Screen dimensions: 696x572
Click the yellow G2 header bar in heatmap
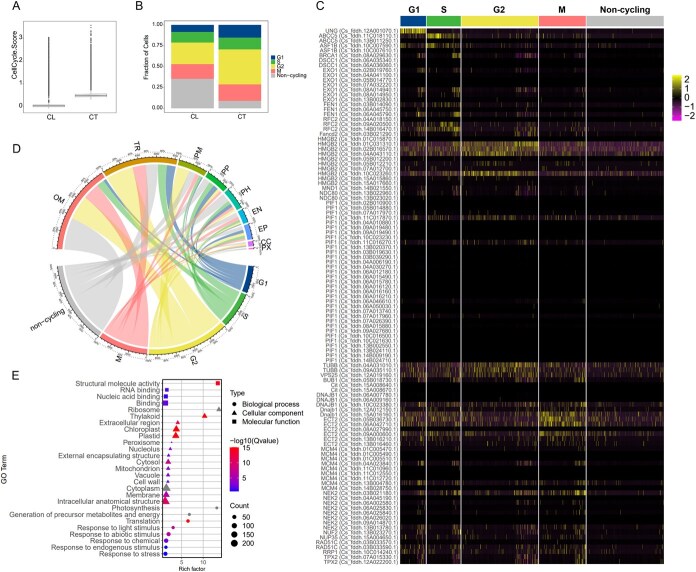tap(500, 21)
